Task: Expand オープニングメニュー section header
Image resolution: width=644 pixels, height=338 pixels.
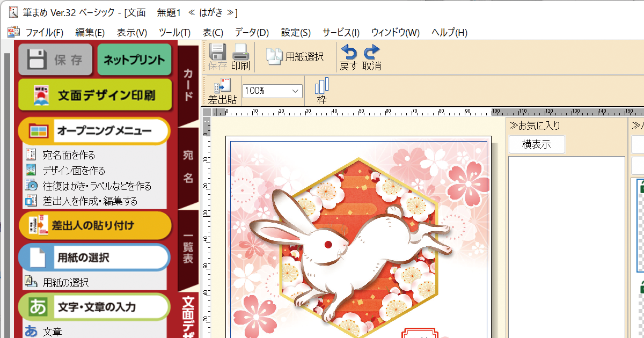Action: pyautogui.click(x=94, y=131)
